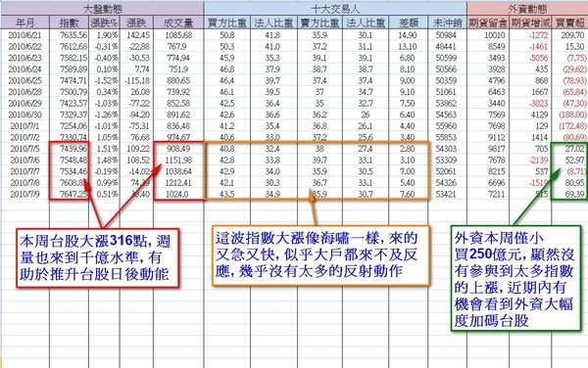The height and width of the screenshot is (368, 588).
Task: Click index value 7647.25
Action: (73, 194)
